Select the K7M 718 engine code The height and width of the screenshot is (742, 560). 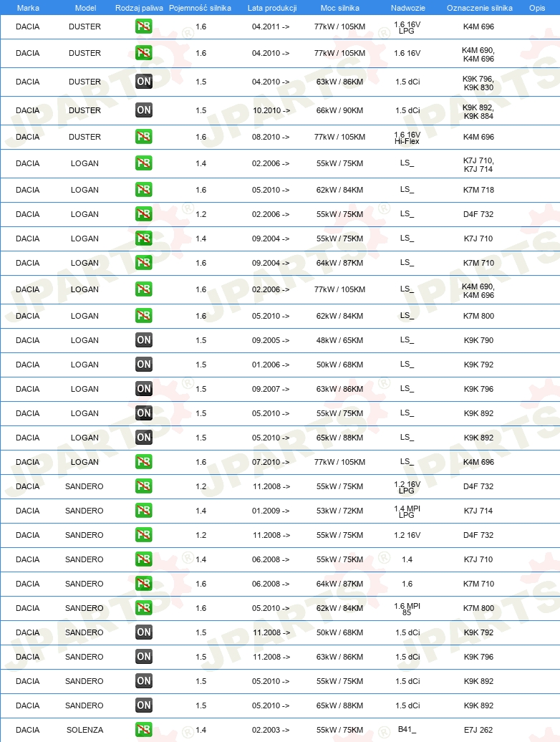click(478, 190)
